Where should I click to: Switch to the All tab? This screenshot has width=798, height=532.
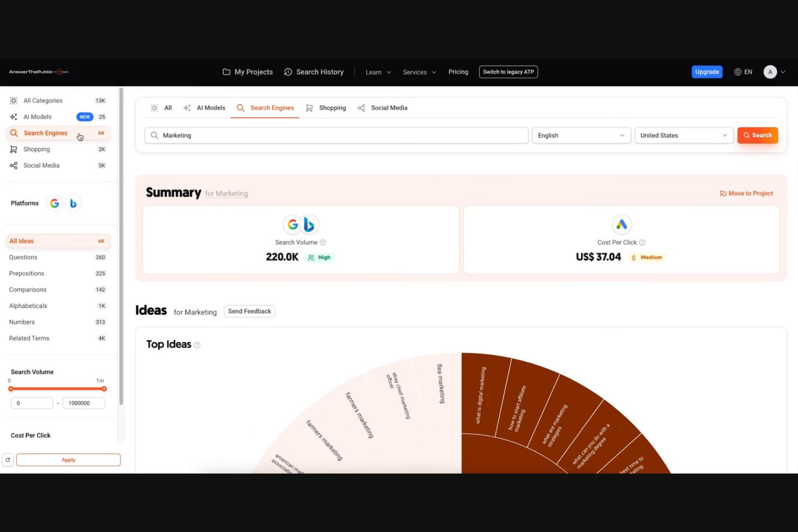point(162,108)
